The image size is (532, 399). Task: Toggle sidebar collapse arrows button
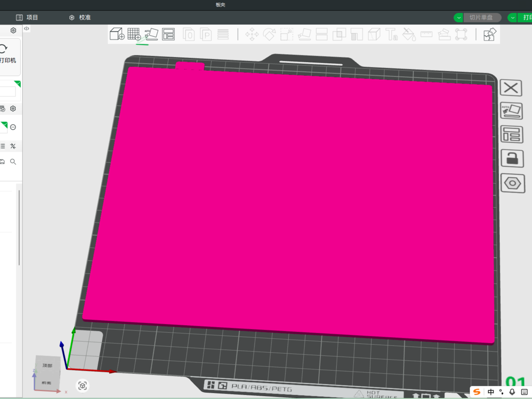pyautogui.click(x=26, y=29)
